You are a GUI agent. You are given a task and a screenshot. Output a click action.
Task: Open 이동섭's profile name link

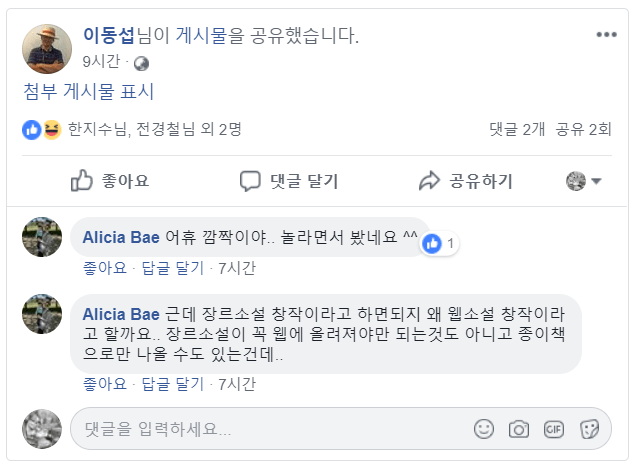pos(109,36)
